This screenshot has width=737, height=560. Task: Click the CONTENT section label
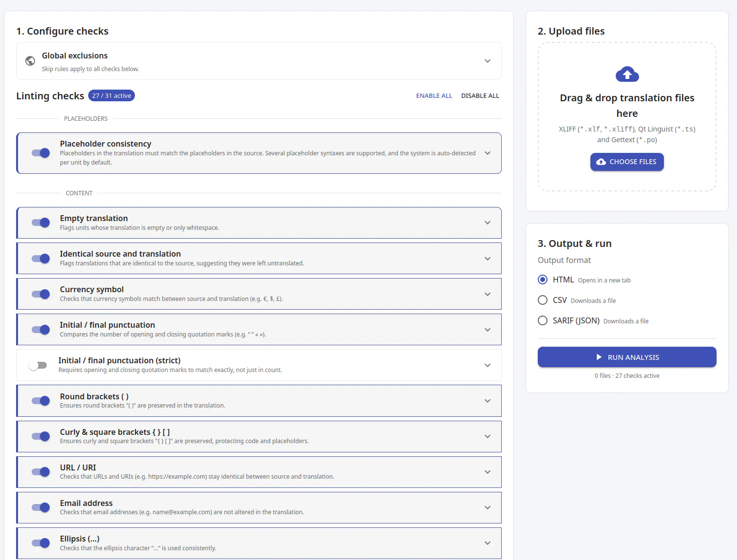[79, 193]
